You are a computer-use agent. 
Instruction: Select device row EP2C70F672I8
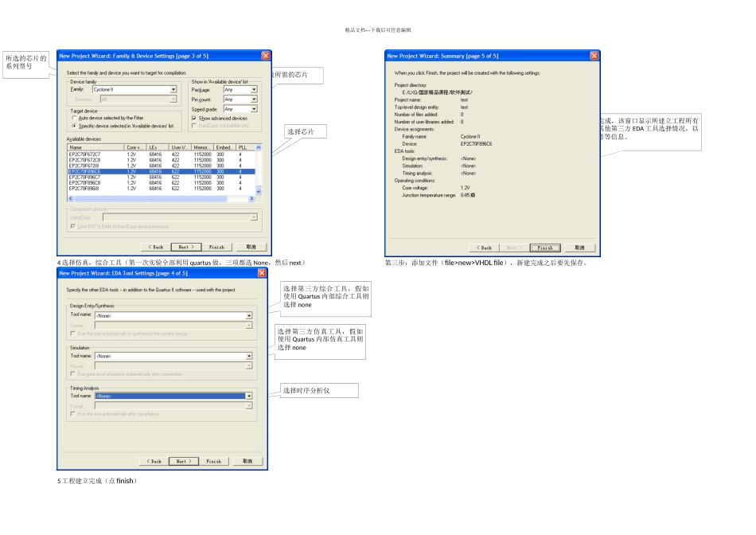tap(161, 166)
